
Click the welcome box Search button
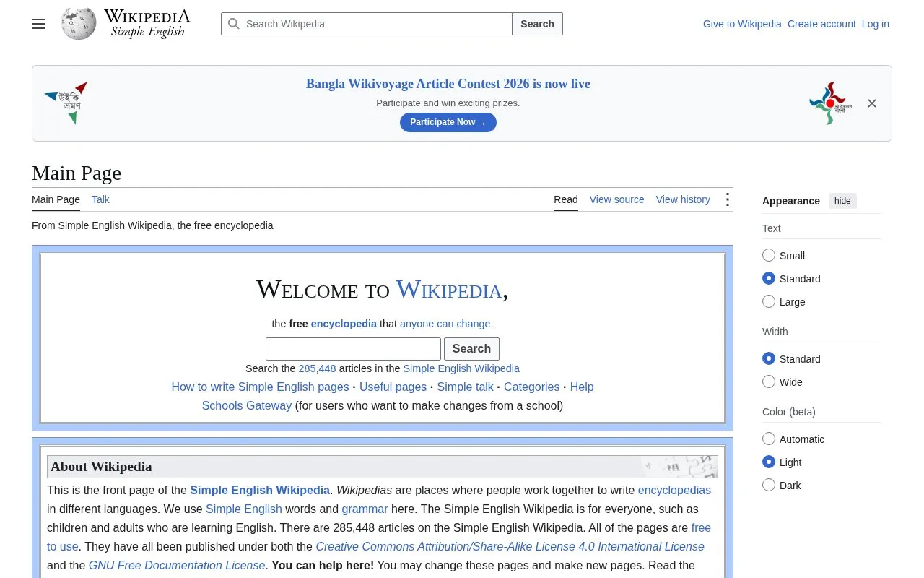471,349
